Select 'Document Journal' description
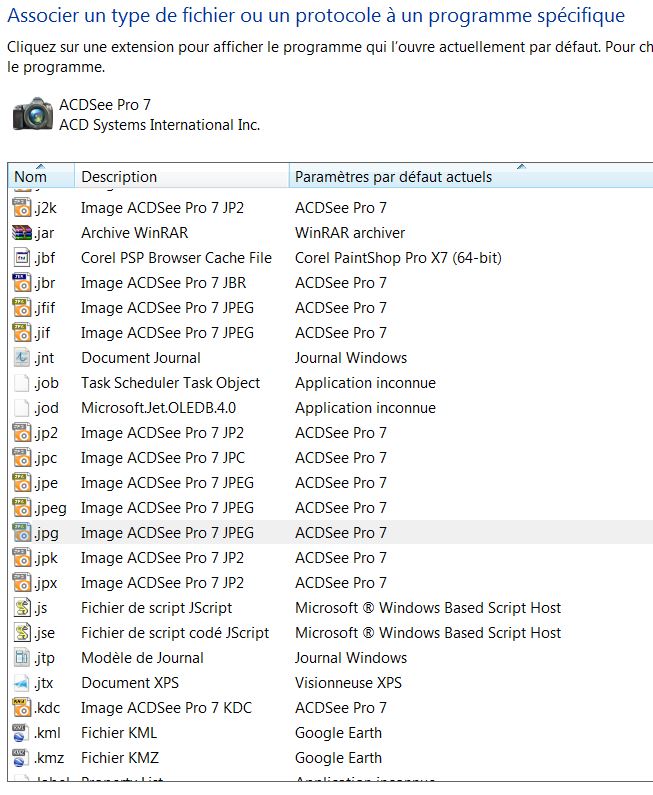Viewport: 653px width, 795px height. 141,358
